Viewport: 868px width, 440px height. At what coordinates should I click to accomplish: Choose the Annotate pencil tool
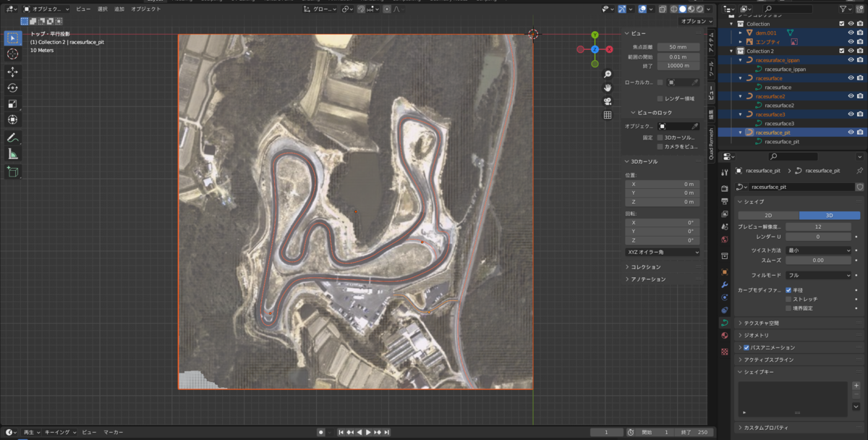pyautogui.click(x=13, y=137)
